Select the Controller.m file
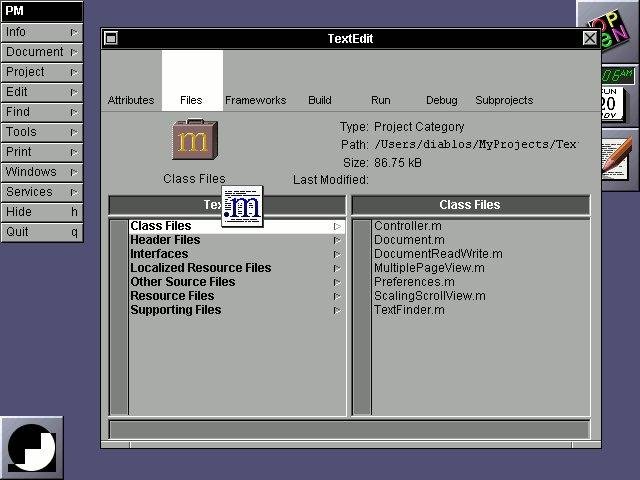Screen dimensions: 640x480 480,226
